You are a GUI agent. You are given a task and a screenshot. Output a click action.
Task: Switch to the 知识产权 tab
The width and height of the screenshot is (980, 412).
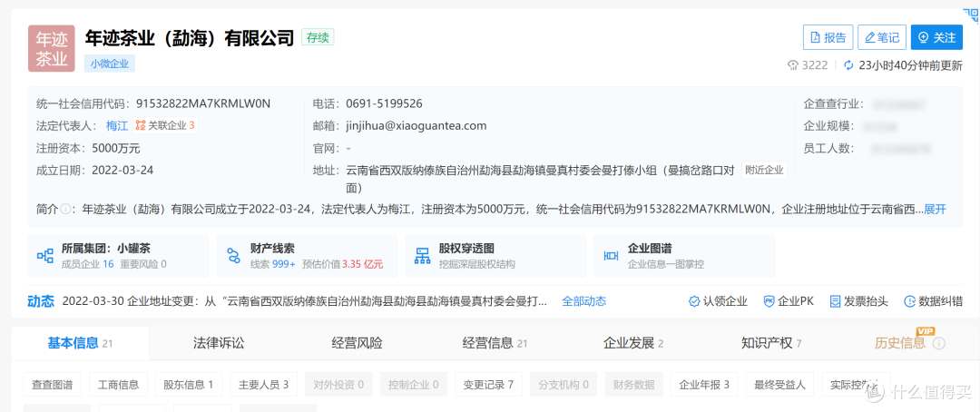(771, 343)
